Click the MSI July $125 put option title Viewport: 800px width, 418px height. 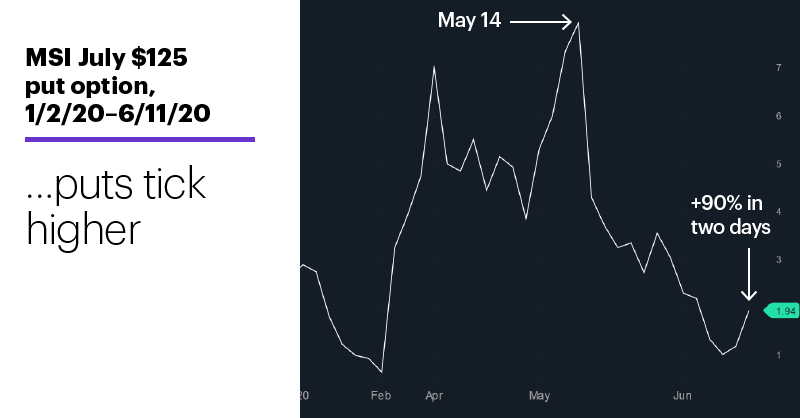click(x=118, y=85)
